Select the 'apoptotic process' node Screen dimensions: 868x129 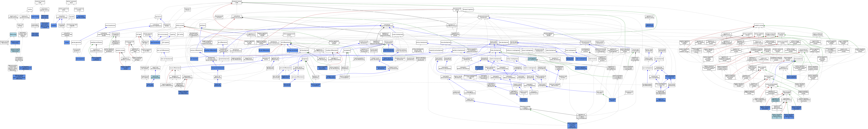point(120,50)
